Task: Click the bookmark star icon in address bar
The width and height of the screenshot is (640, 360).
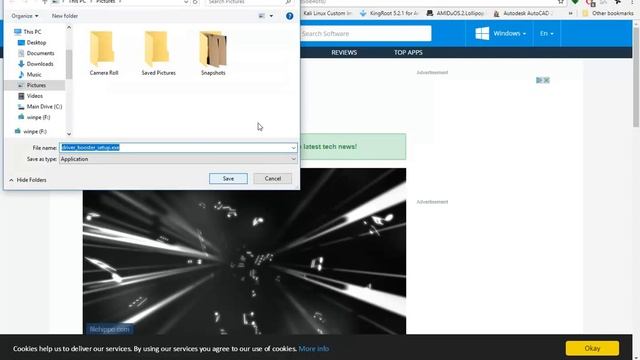Action: (x=561, y=2)
